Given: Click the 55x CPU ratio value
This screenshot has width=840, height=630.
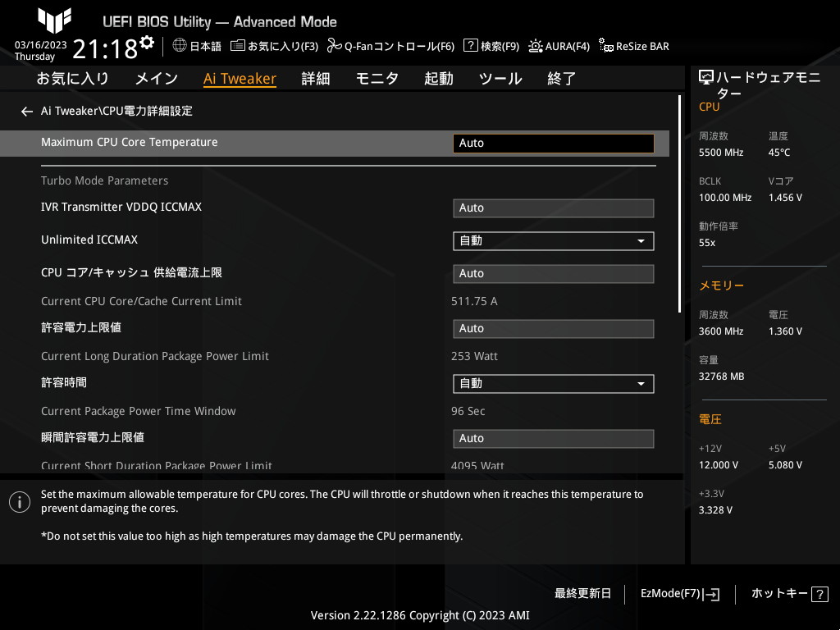Looking at the screenshot, I should point(706,243).
